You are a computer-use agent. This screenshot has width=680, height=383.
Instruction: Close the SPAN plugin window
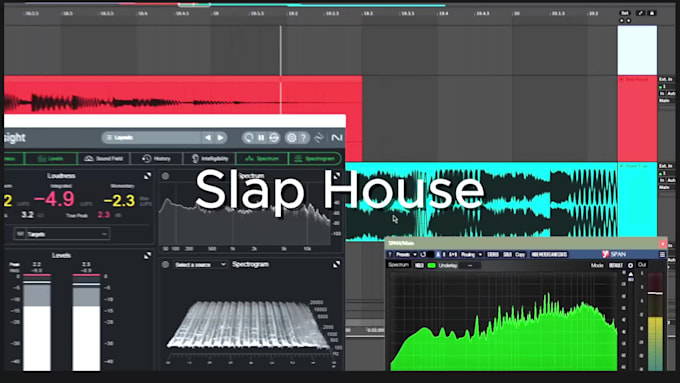coord(662,243)
